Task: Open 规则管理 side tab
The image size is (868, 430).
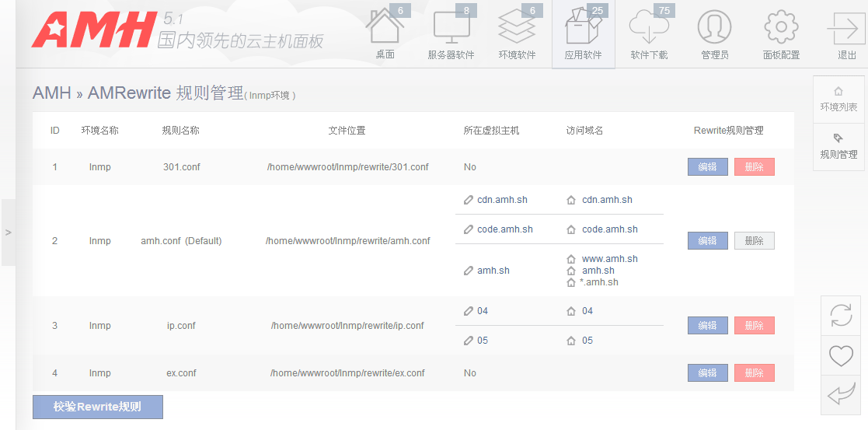Action: (x=838, y=146)
